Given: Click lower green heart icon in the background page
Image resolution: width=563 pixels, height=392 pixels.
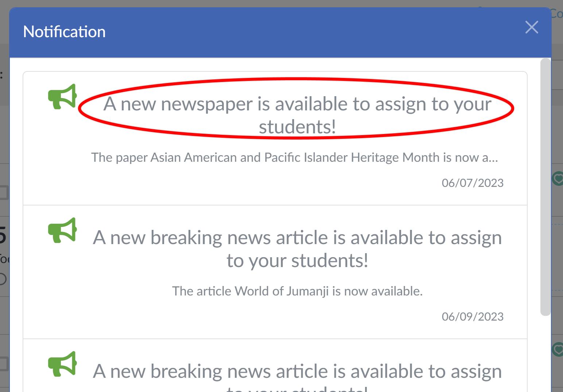Looking at the screenshot, I should pos(558,349).
